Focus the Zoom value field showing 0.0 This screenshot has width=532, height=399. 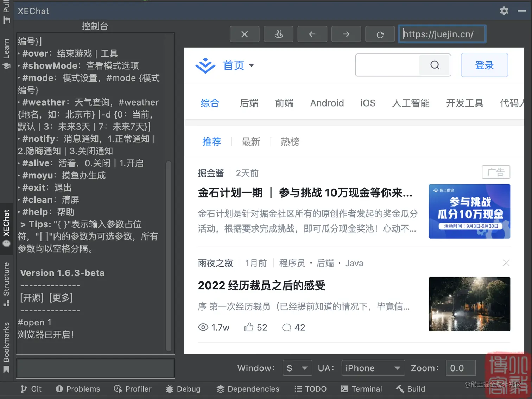coord(461,368)
